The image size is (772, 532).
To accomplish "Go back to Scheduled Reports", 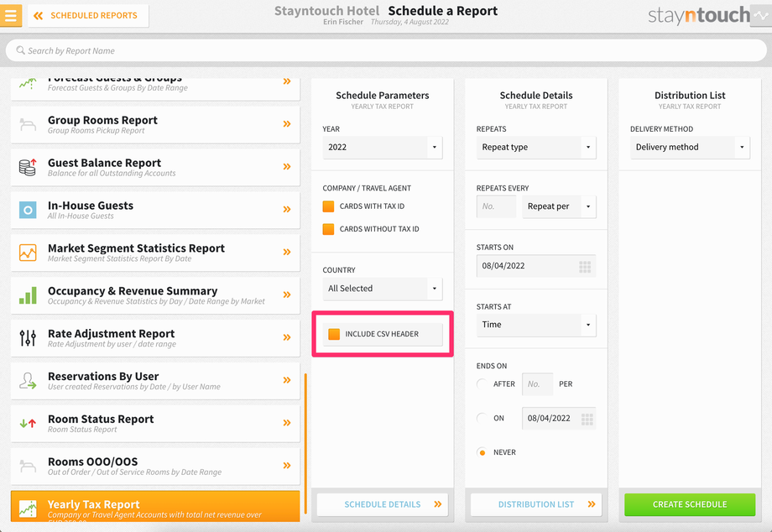I will pos(88,16).
